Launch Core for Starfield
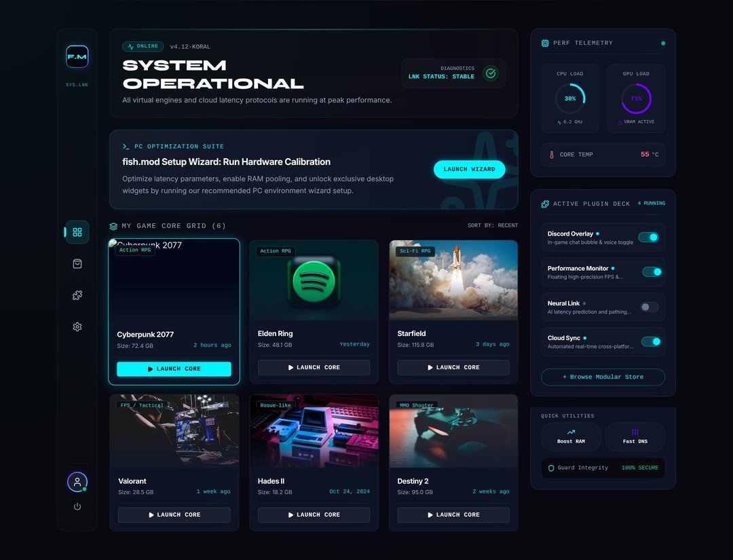 453,367
